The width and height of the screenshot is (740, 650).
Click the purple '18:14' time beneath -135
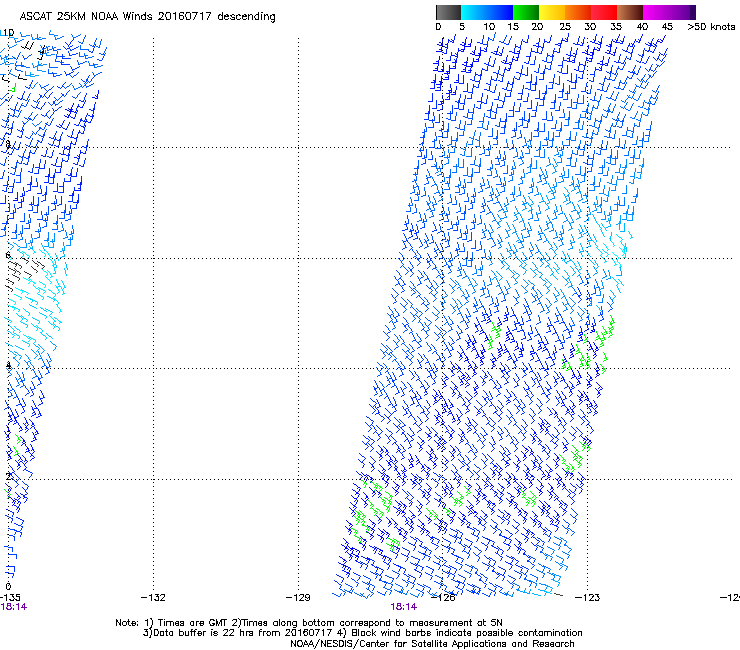coord(13,607)
